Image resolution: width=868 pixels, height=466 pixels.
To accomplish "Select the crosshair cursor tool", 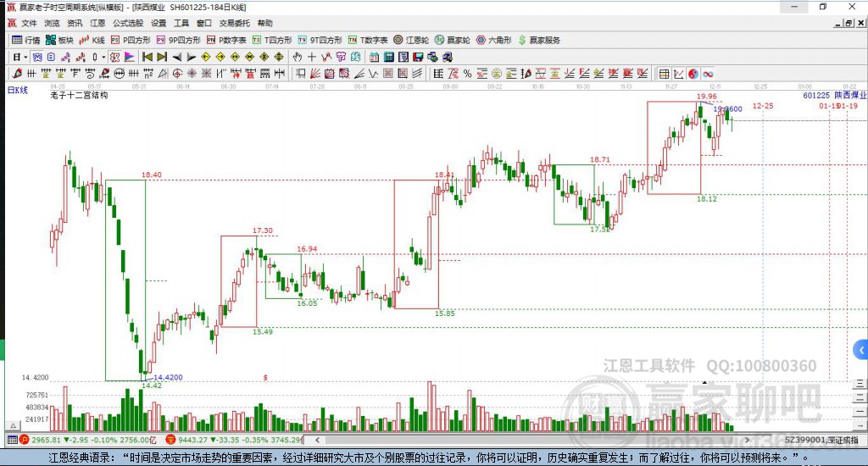I will (312, 57).
